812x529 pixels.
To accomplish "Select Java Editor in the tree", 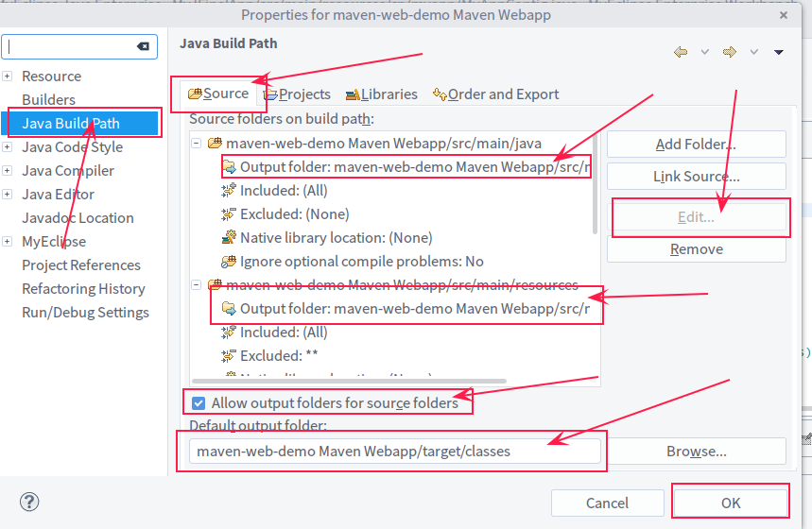I will click(58, 194).
